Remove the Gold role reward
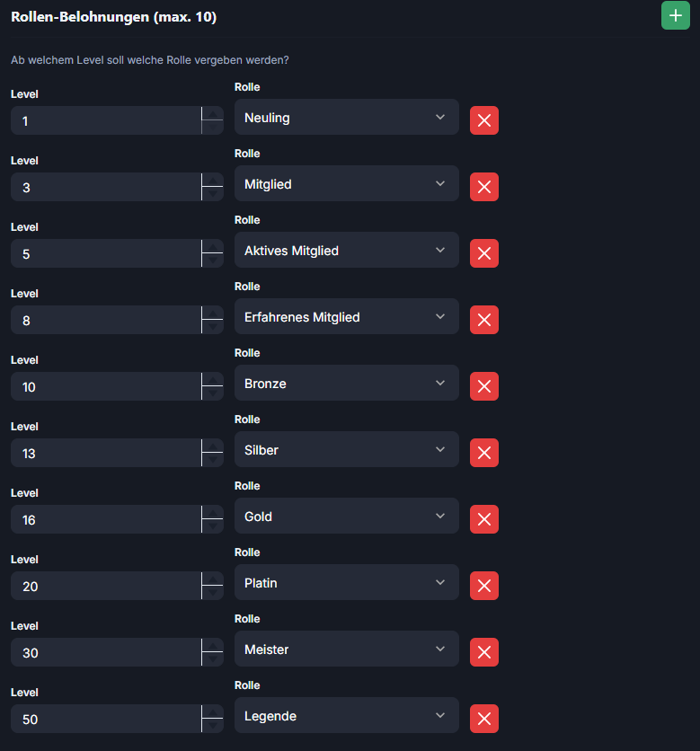Image resolution: width=700 pixels, height=751 pixels. [x=484, y=519]
